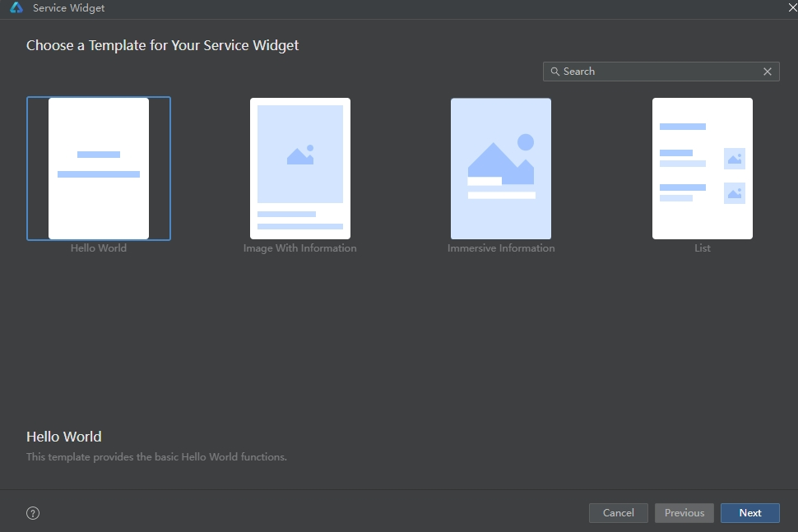Clear the search field with X icon
Screen dimensions: 798x532
(x=768, y=72)
